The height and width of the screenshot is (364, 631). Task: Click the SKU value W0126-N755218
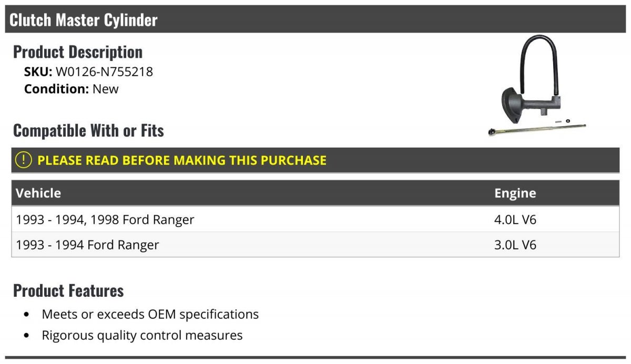coord(104,71)
